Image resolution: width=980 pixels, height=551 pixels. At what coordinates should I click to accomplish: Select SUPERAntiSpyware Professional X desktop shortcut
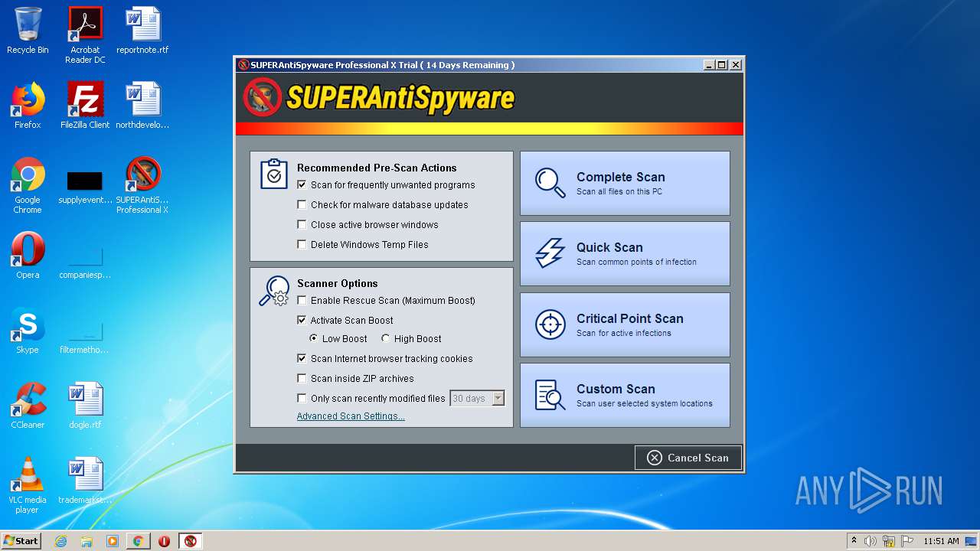point(142,185)
